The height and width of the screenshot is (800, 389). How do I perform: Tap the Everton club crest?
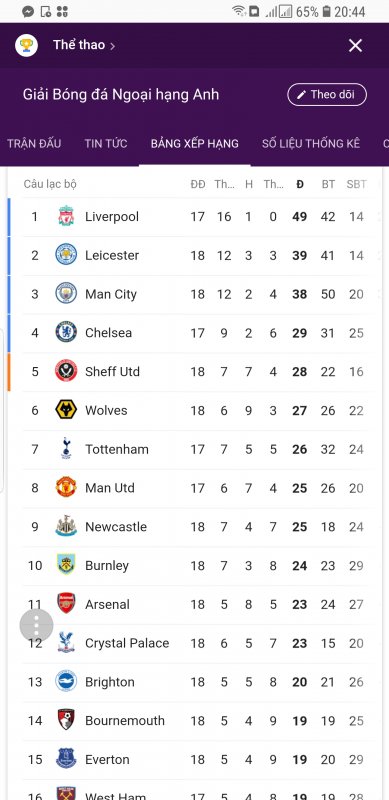click(x=66, y=759)
